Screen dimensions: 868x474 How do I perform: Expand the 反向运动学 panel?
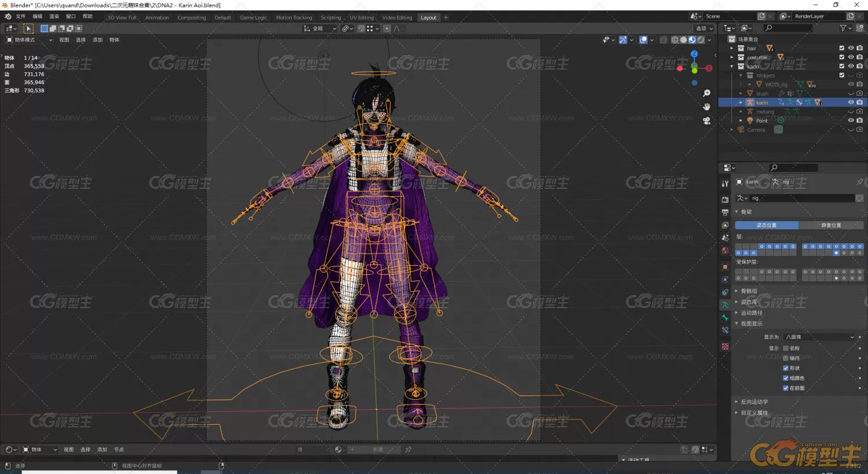coord(754,402)
